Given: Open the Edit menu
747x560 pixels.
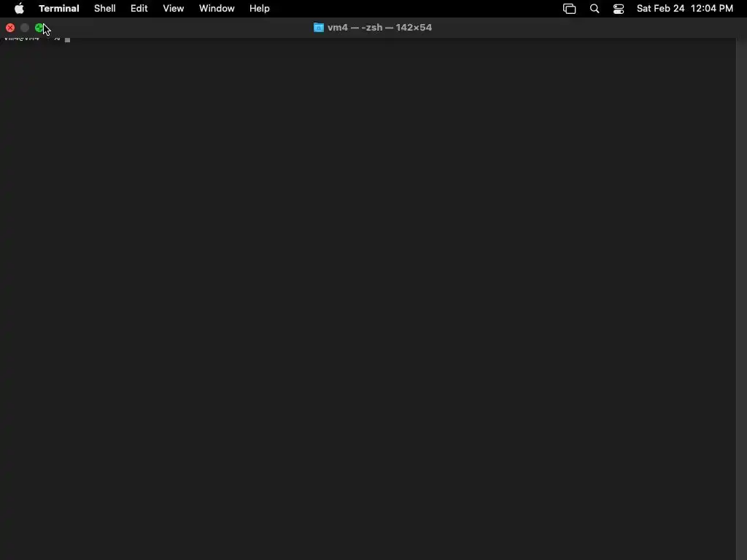Looking at the screenshot, I should pos(139,9).
